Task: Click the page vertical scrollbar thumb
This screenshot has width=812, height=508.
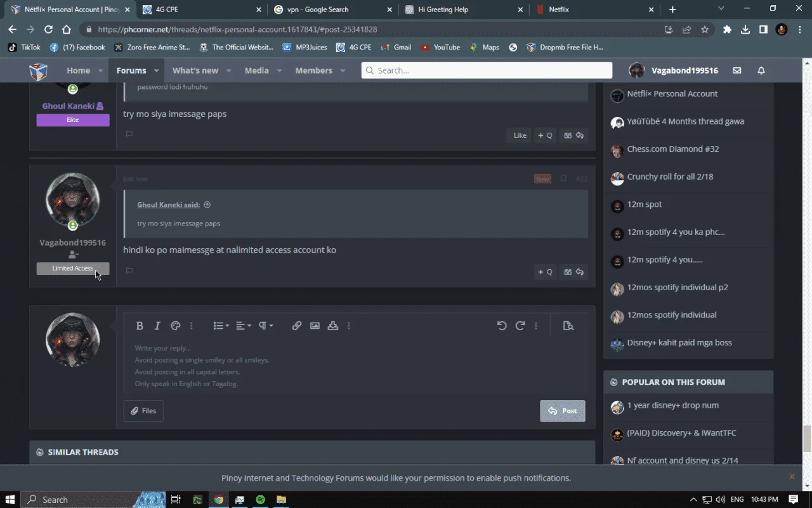Action: (x=807, y=438)
